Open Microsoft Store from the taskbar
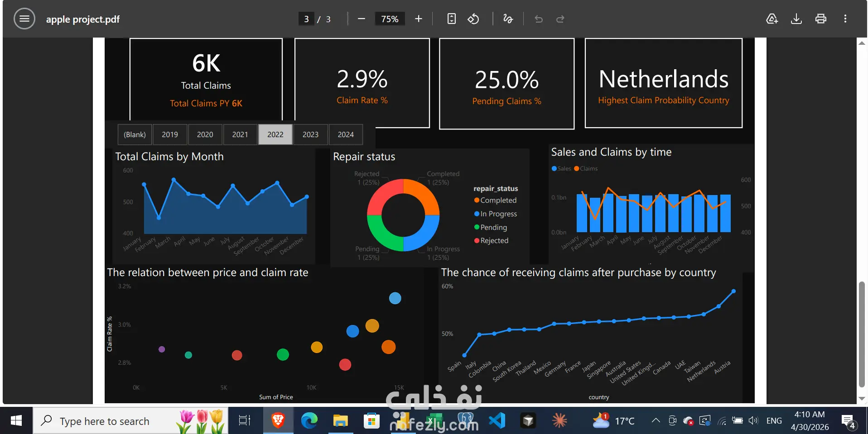 point(371,421)
